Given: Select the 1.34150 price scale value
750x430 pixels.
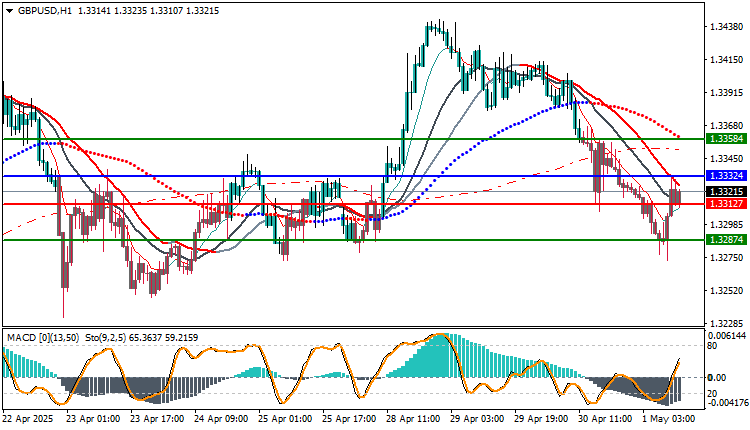Looking at the screenshot, I should coord(727,60).
